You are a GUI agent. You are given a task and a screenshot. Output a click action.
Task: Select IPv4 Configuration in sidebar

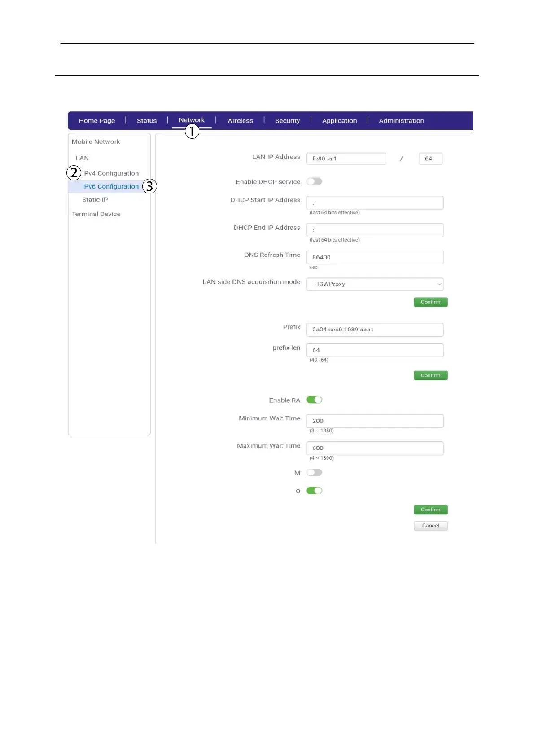pos(110,173)
